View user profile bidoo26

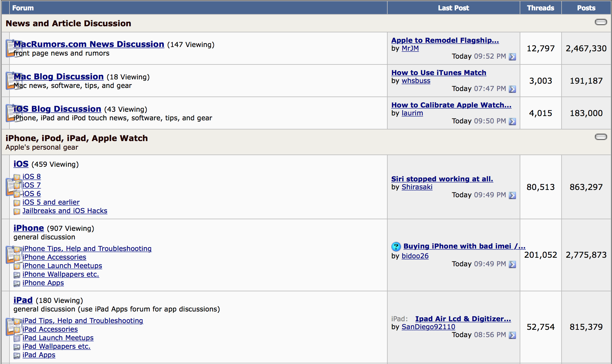tap(415, 256)
